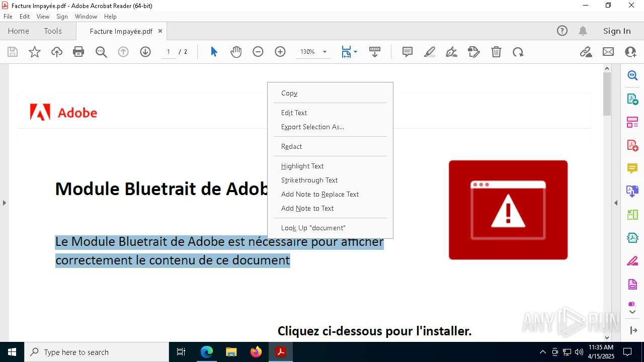Click the page number input field

(x=169, y=52)
